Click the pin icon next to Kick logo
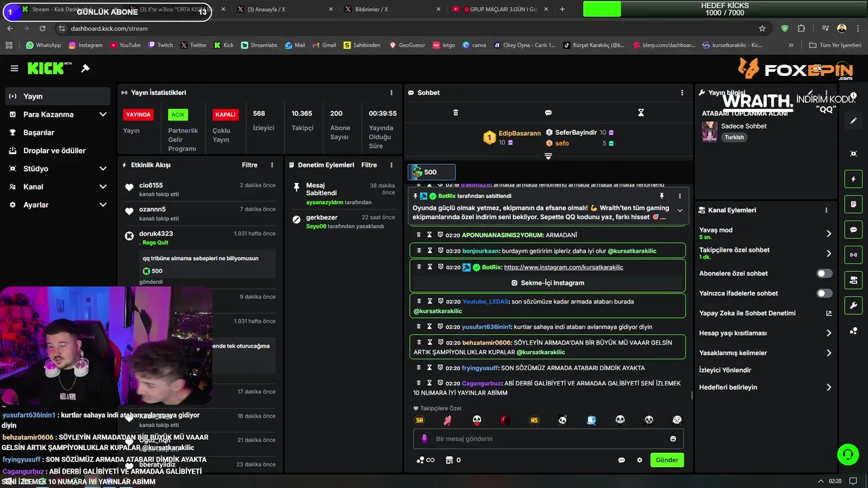The height and width of the screenshot is (488, 868). [85, 68]
